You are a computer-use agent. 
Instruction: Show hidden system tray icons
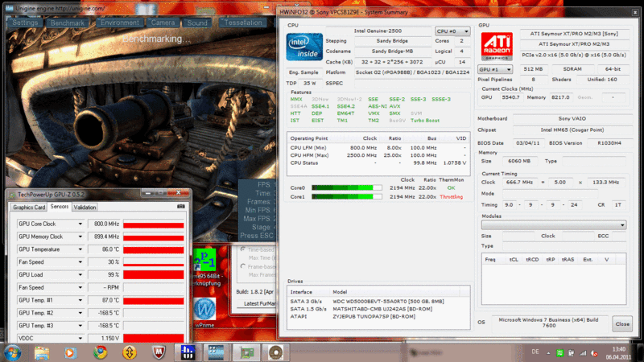point(548,353)
